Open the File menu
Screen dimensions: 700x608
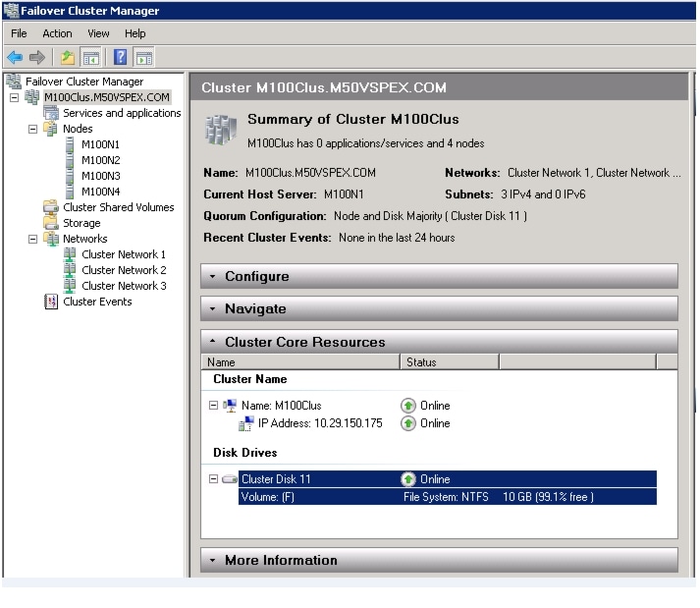[19, 33]
